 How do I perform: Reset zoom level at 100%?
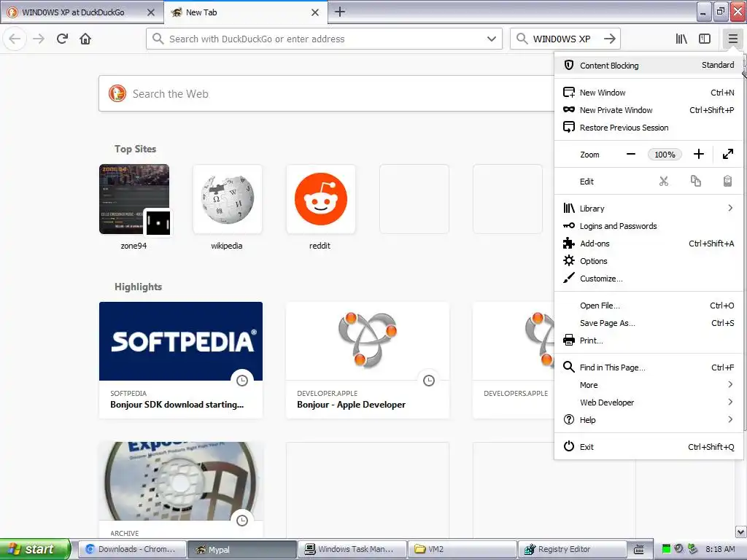pos(665,155)
